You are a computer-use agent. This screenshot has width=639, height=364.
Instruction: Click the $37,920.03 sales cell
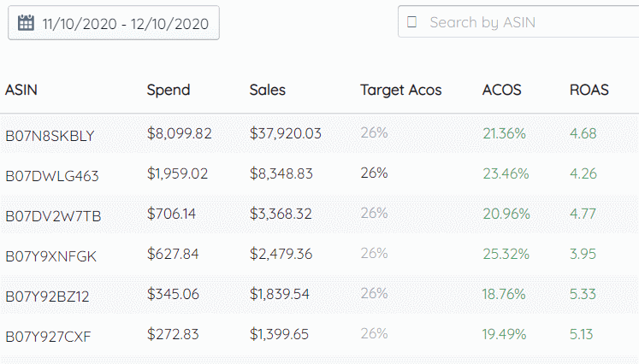[x=285, y=133]
